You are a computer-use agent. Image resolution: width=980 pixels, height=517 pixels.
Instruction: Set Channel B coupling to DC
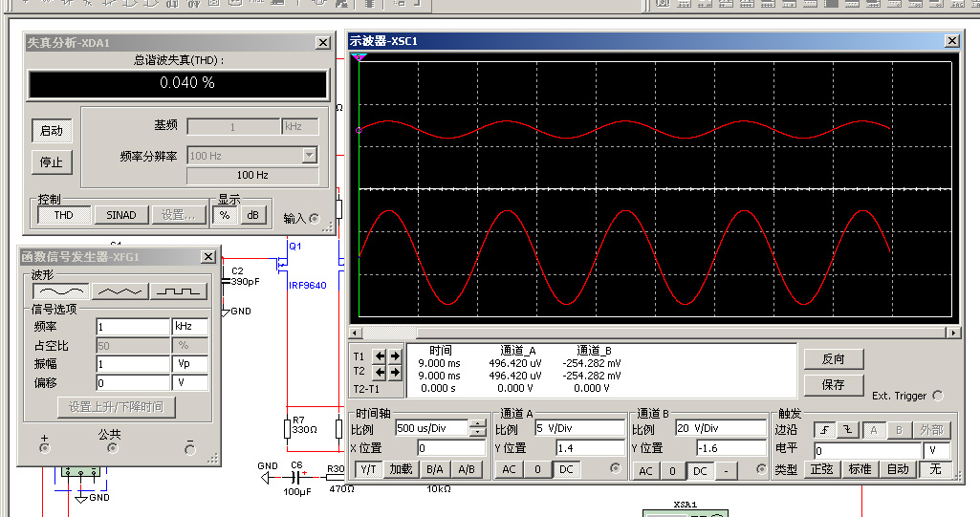(x=700, y=471)
